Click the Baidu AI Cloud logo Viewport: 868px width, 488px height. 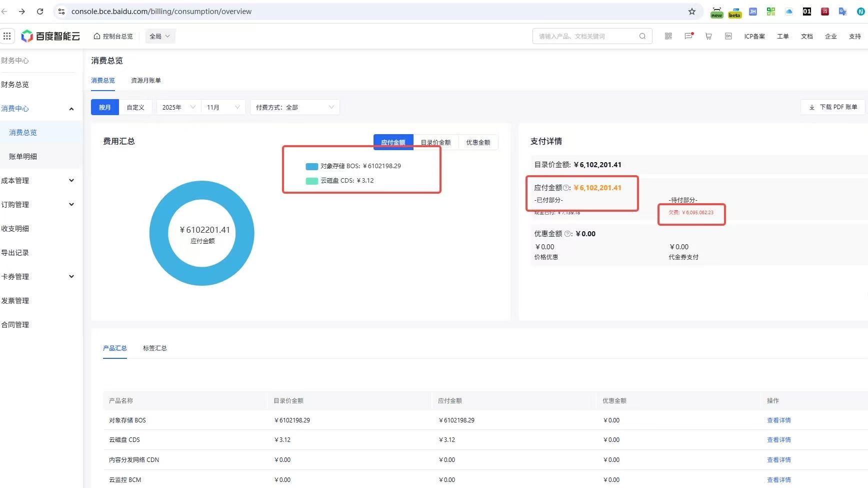pos(51,36)
